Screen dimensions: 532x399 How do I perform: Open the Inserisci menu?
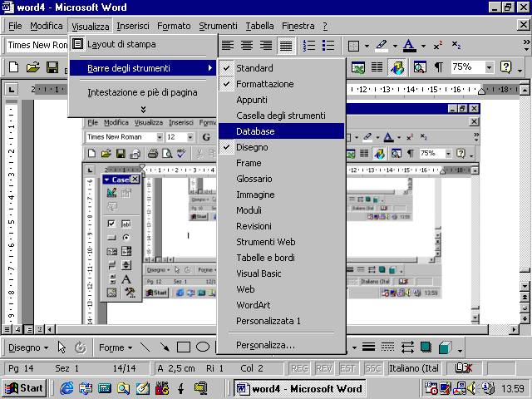[133, 26]
